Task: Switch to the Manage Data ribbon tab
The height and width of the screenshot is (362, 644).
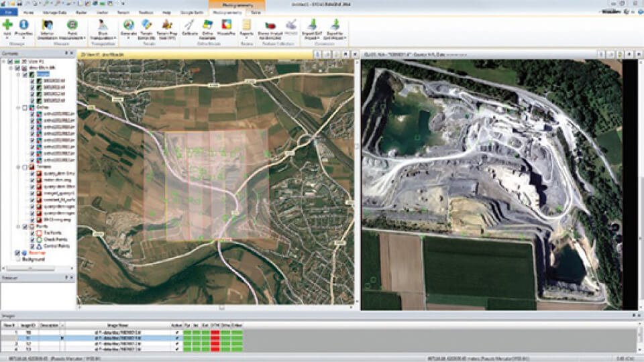Action: [x=54, y=12]
